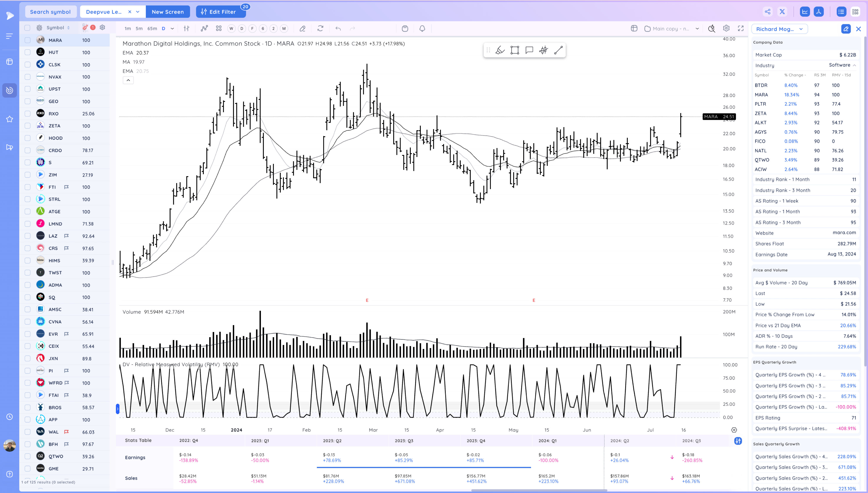The width and height of the screenshot is (868, 493).
Task: Select all symbols header checkbox
Action: pos(27,28)
